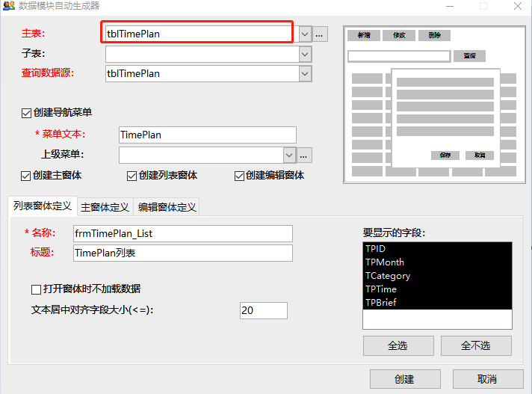Enable 打开窗体时不加载数据 checkbox

click(x=36, y=289)
